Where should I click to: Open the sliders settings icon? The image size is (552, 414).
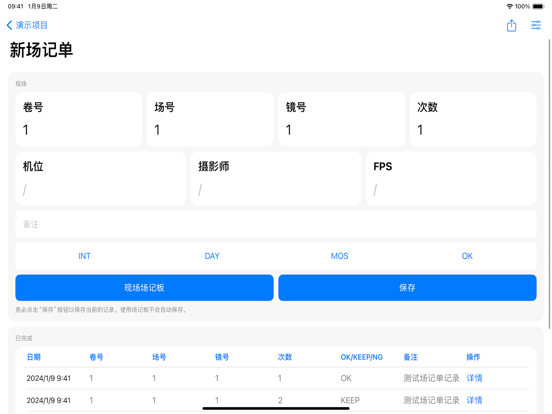[x=536, y=25]
